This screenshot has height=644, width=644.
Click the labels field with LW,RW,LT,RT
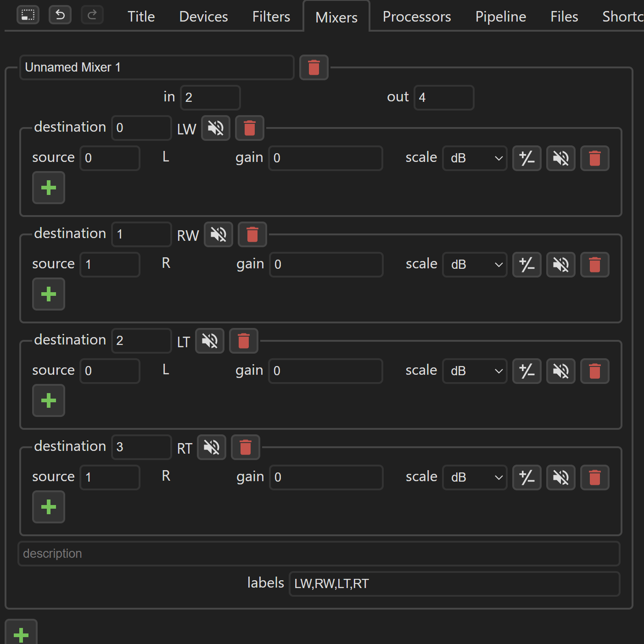(454, 584)
